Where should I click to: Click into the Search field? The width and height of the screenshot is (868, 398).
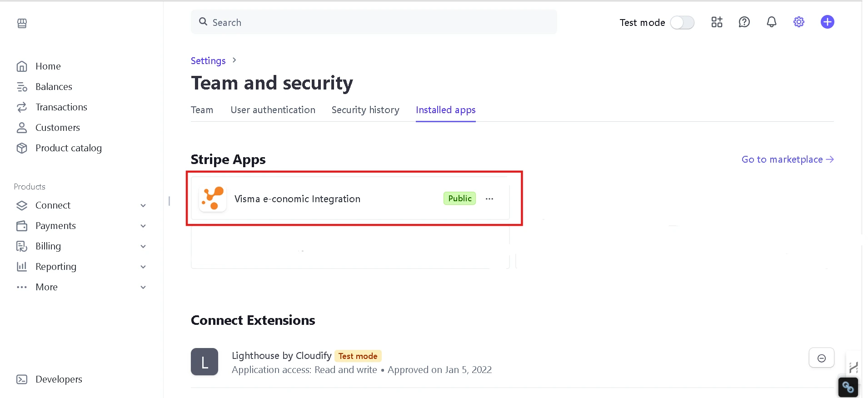[x=374, y=22]
